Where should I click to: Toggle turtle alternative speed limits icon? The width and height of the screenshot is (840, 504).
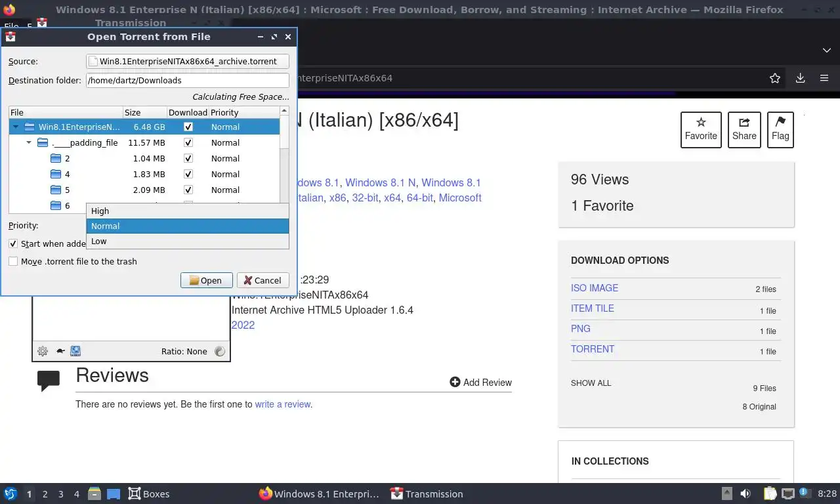click(60, 351)
